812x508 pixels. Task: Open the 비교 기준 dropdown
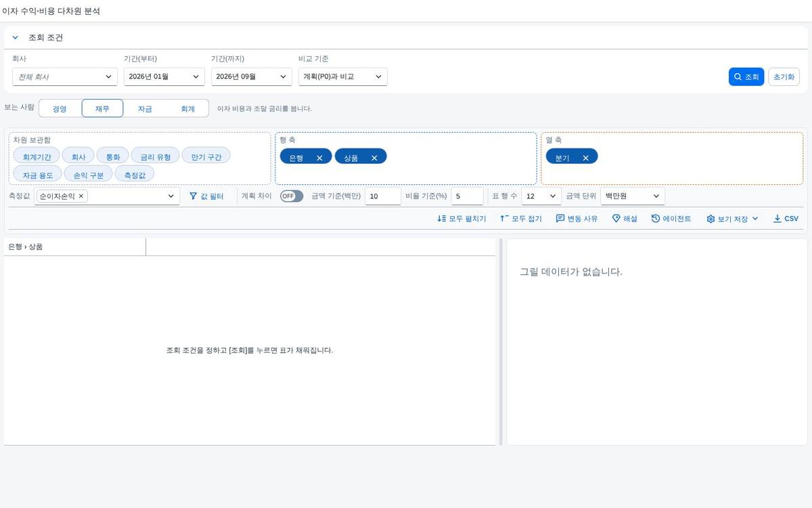coord(343,77)
